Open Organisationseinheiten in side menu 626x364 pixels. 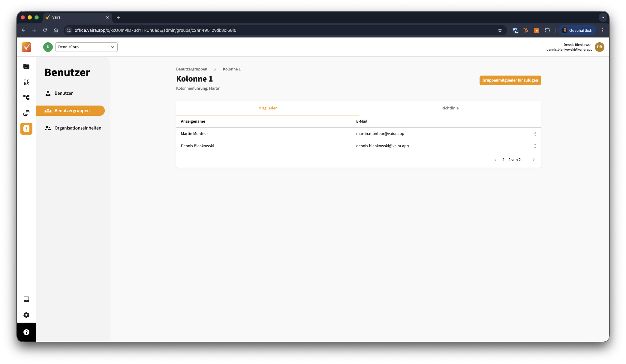pos(78,128)
